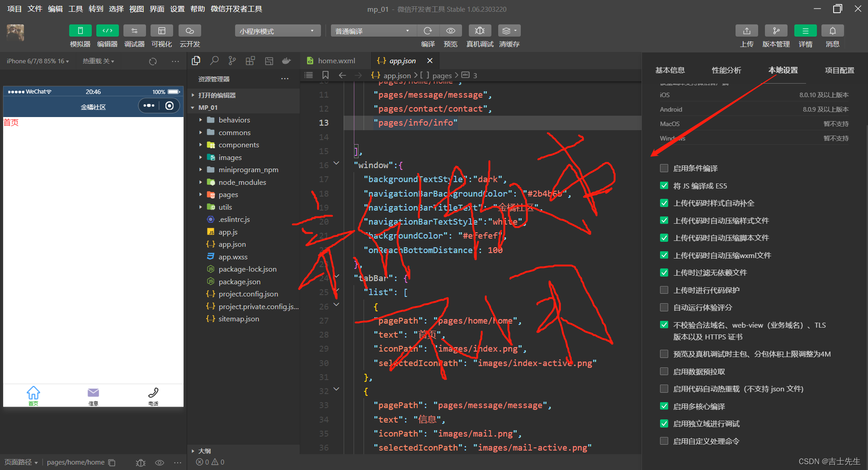Image resolution: width=868 pixels, height=470 pixels.
Task: Click the 页面路径 status bar label
Action: [x=21, y=462]
